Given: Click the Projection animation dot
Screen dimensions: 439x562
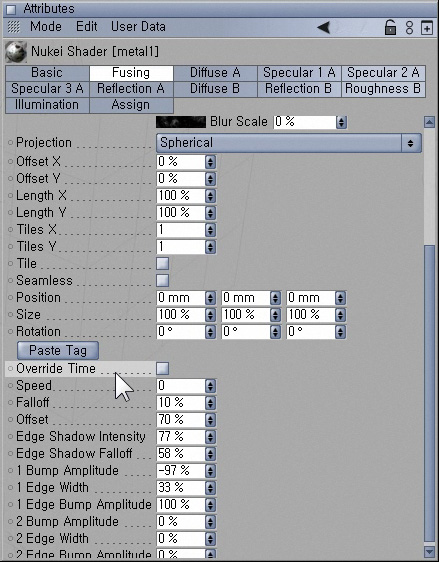Looking at the screenshot, I should tap(11, 143).
